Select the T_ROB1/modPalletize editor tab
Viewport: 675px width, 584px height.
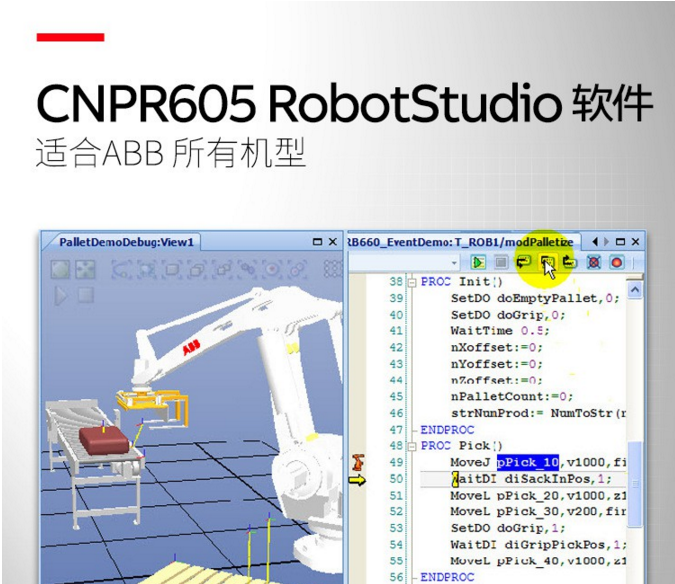click(x=460, y=242)
